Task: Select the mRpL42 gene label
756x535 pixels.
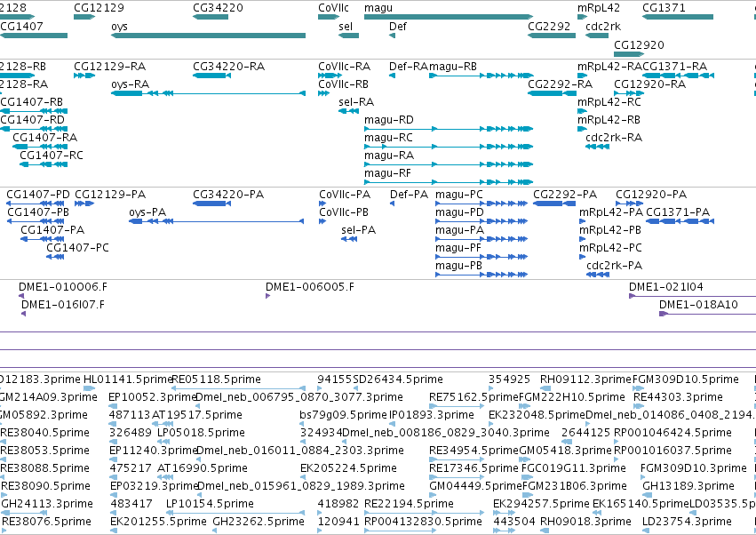Action: [x=599, y=8]
